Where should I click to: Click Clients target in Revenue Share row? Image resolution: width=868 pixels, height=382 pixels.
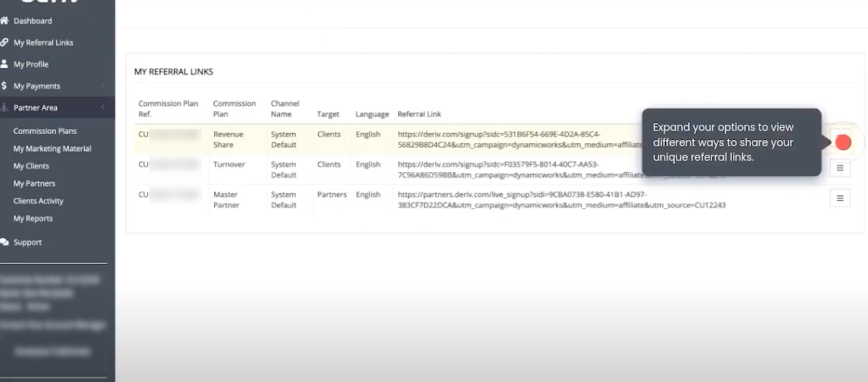pyautogui.click(x=329, y=134)
